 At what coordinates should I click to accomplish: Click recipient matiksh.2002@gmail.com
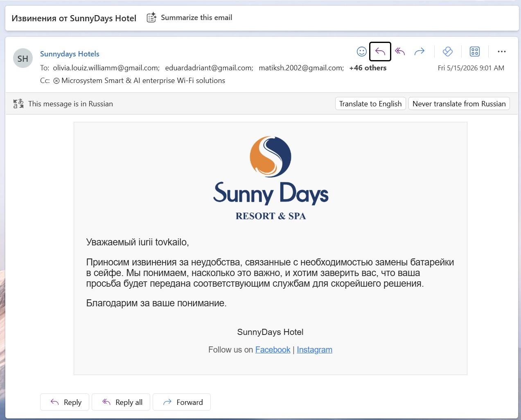point(301,68)
